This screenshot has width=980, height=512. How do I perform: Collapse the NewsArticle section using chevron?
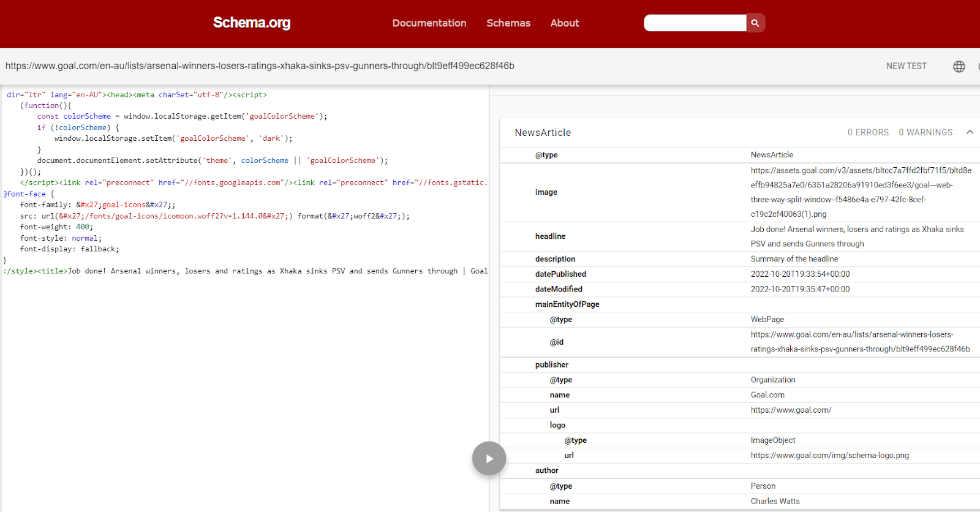[970, 132]
